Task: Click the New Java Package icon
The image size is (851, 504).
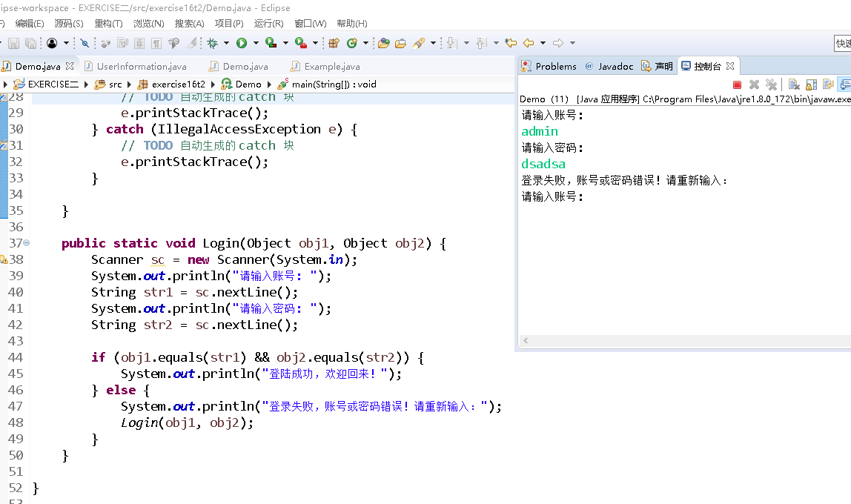Action: pos(334,43)
